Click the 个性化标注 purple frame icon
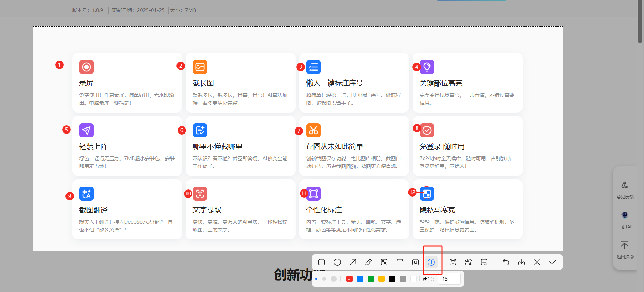644x292 pixels. pos(313,194)
